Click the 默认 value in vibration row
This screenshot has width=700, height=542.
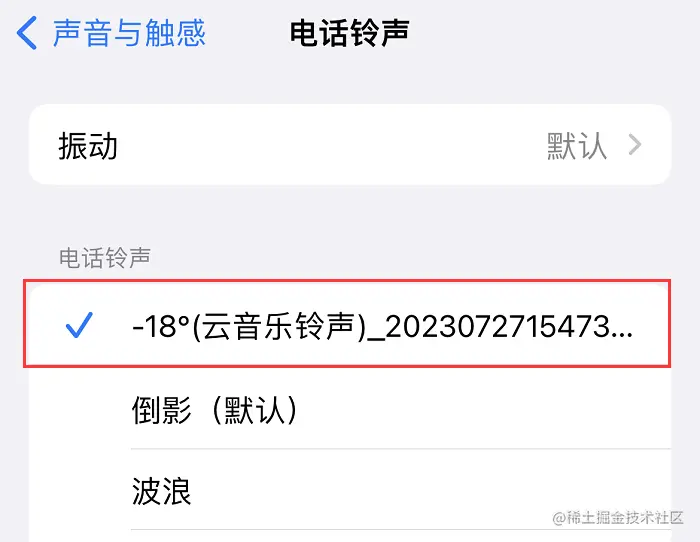577,146
